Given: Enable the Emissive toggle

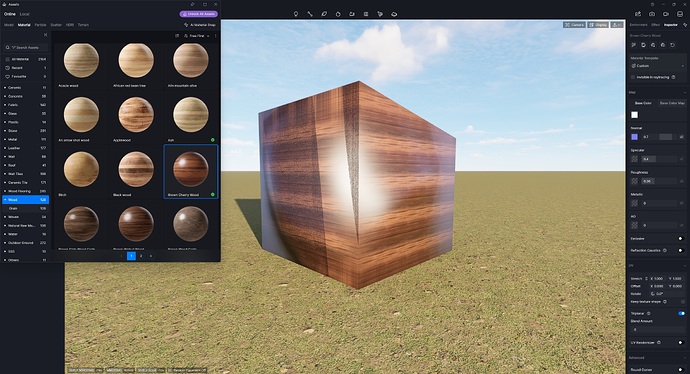Looking at the screenshot, I should 681,238.
